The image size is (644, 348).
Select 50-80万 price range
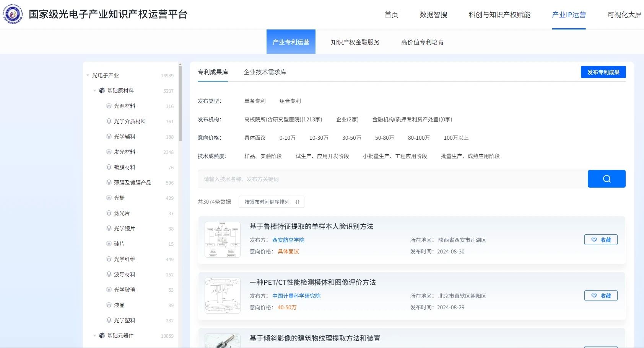385,138
